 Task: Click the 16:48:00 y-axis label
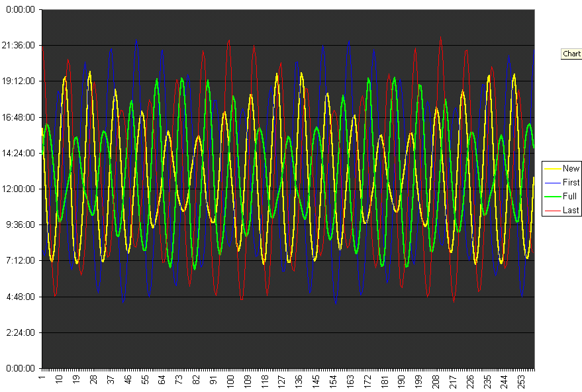tap(18, 117)
